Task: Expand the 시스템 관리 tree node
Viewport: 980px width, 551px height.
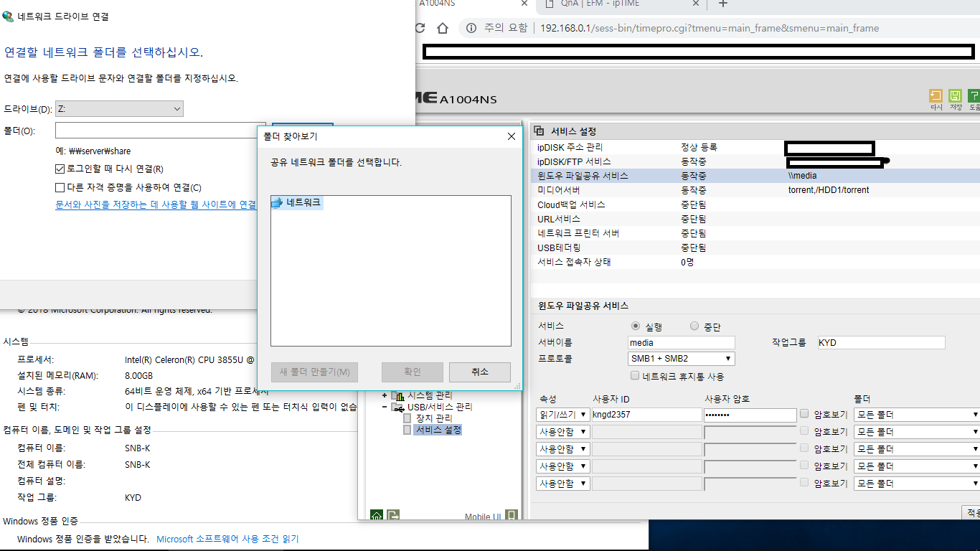Action: tap(385, 396)
